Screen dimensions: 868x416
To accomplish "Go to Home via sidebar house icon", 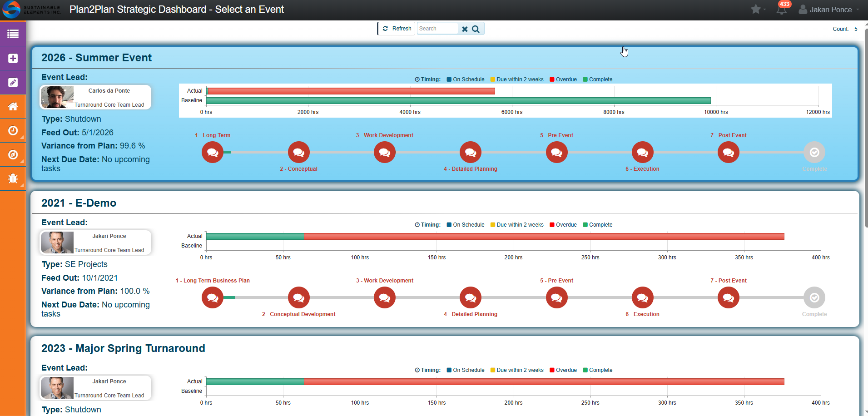I will [x=13, y=106].
